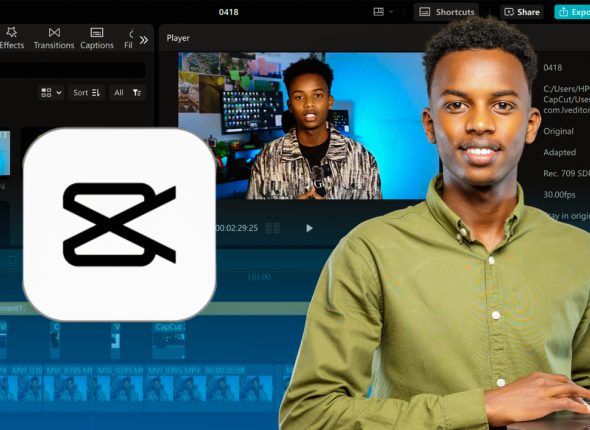Open the grid view mode dropdown
The width and height of the screenshot is (590, 430).
pos(51,93)
